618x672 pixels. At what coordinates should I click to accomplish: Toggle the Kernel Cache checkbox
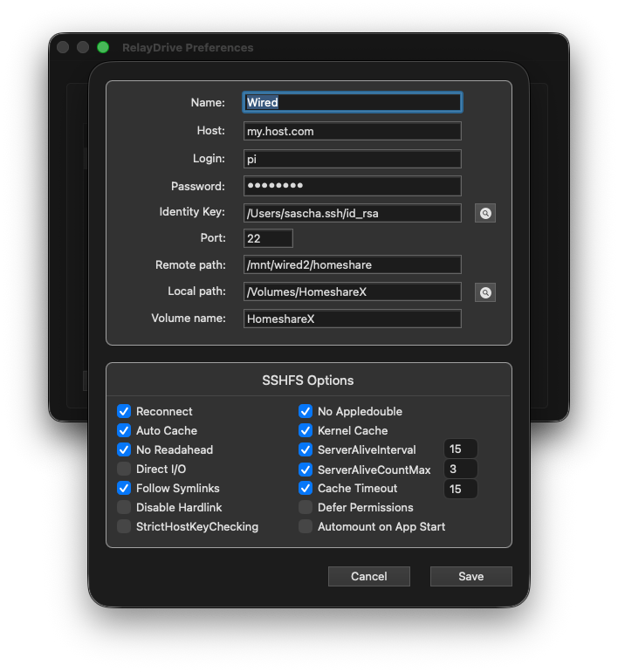pyautogui.click(x=306, y=430)
